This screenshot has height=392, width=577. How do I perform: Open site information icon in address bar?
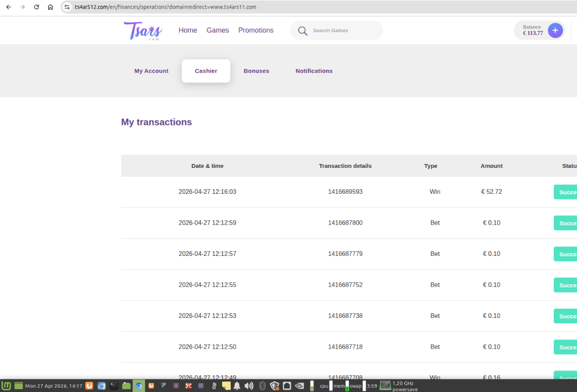click(67, 7)
